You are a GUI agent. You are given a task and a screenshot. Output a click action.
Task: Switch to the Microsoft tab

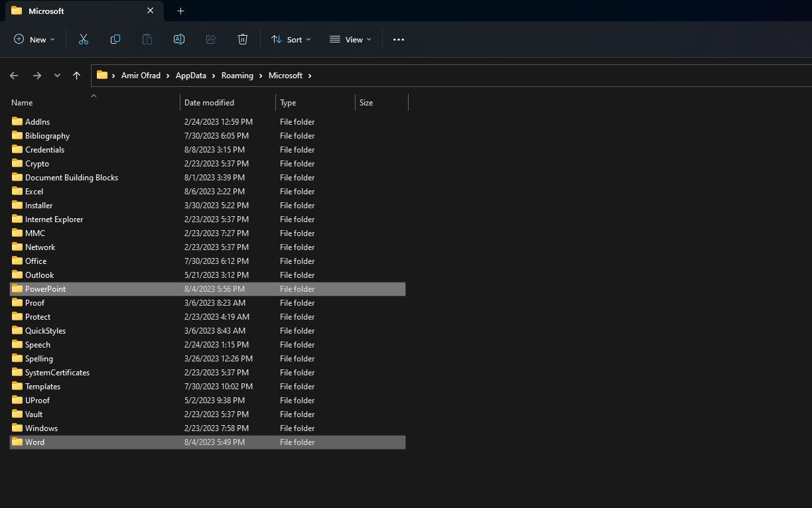coord(46,11)
